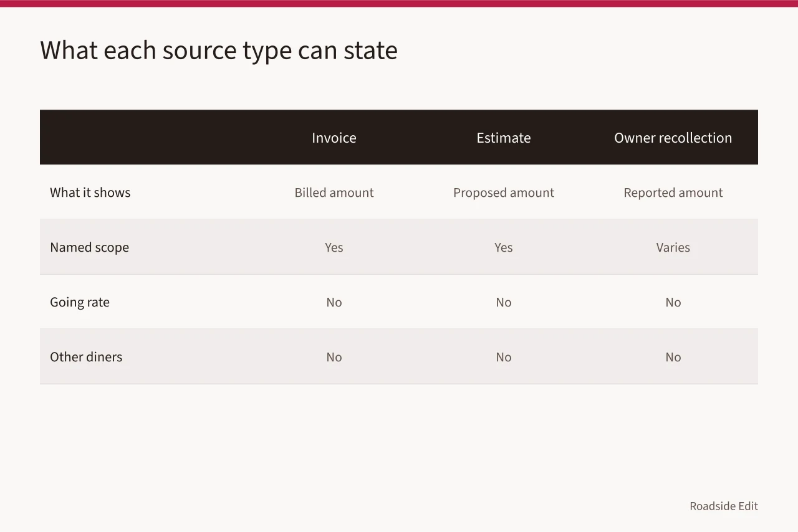The image size is (798, 532).
Task: Click the slide title "What each source type can state"
Action: click(219, 50)
